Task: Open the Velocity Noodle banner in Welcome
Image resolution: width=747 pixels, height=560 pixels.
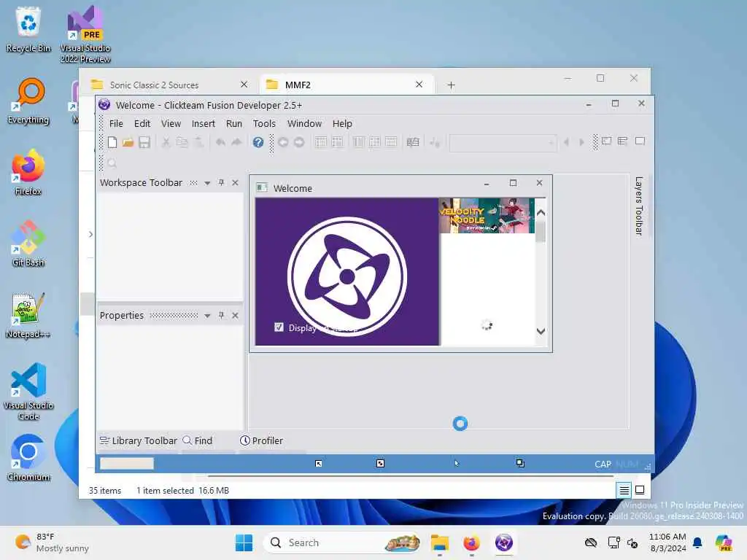Action: pos(487,216)
